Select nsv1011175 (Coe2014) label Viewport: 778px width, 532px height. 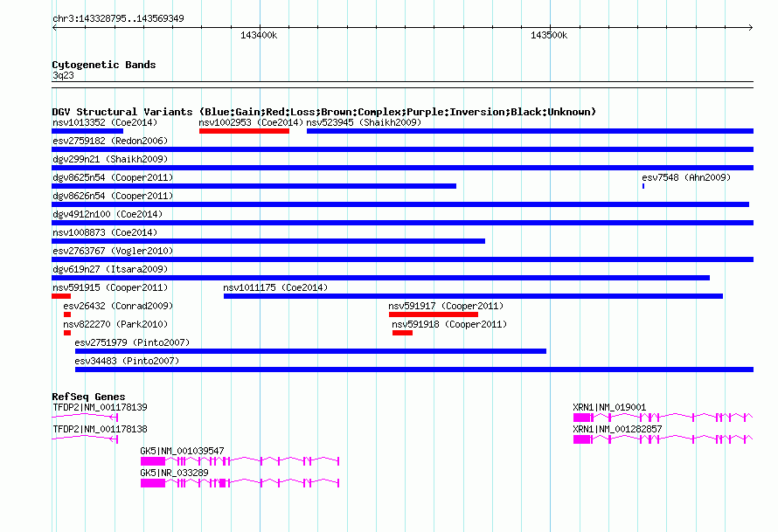275,287
